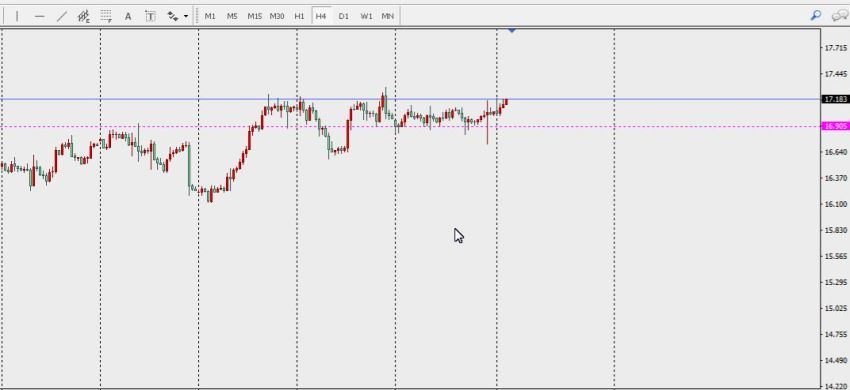This screenshot has height=390, width=850.
Task: Select the trendline drawing tool
Action: coord(61,16)
